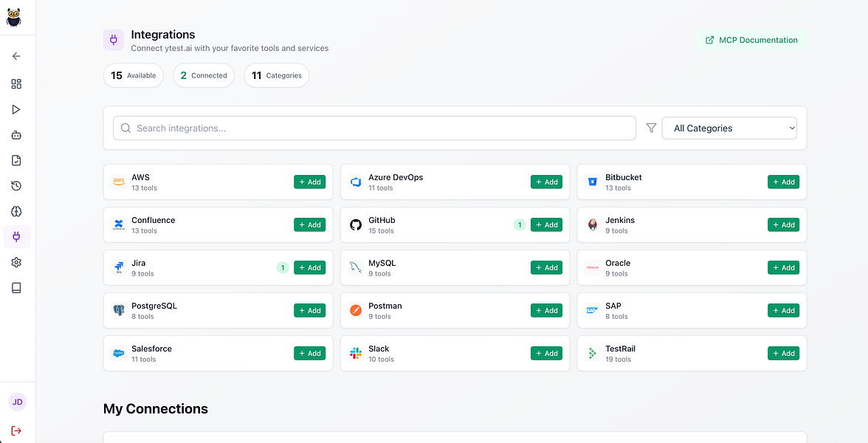The height and width of the screenshot is (443, 868).
Task: Open the play/run sidebar icon
Action: click(x=16, y=109)
